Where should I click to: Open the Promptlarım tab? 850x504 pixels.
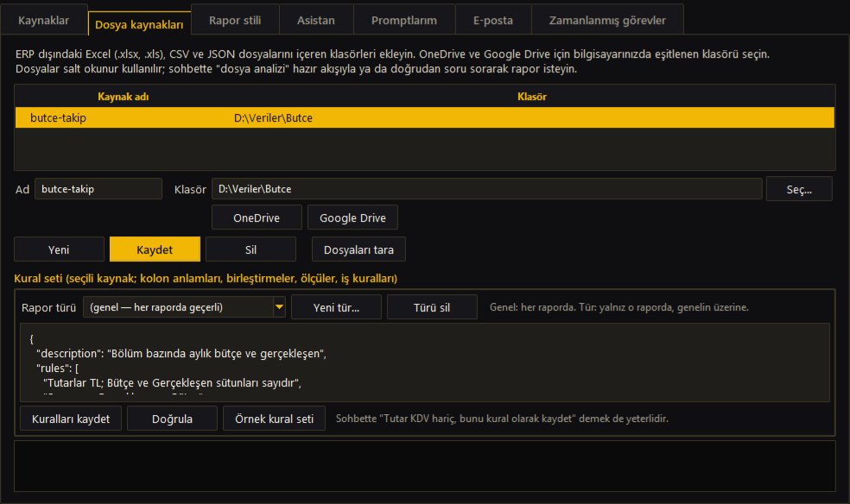404,20
